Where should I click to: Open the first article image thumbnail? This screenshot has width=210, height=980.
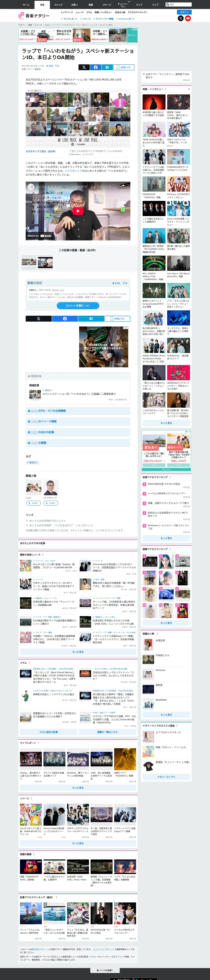pyautogui.click(x=29, y=262)
